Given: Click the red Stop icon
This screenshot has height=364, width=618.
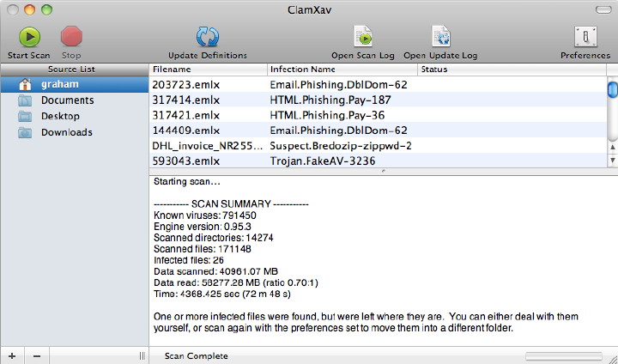Looking at the screenshot, I should 71,37.
